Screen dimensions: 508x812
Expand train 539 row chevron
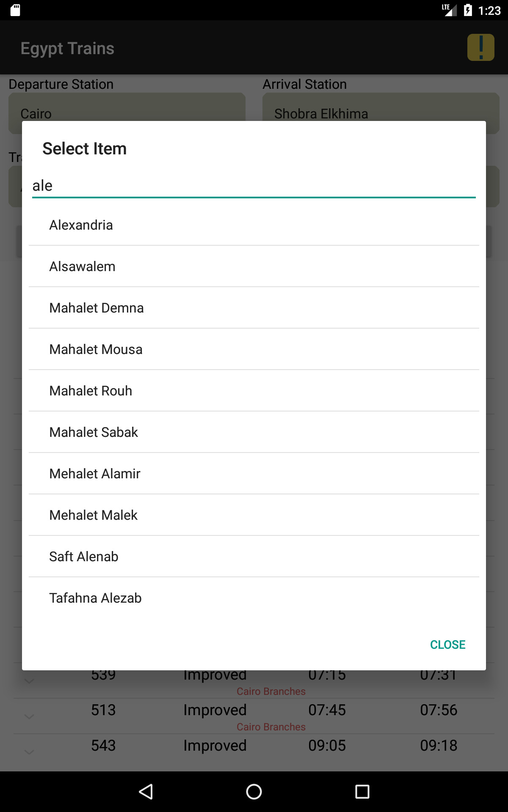[x=29, y=681]
